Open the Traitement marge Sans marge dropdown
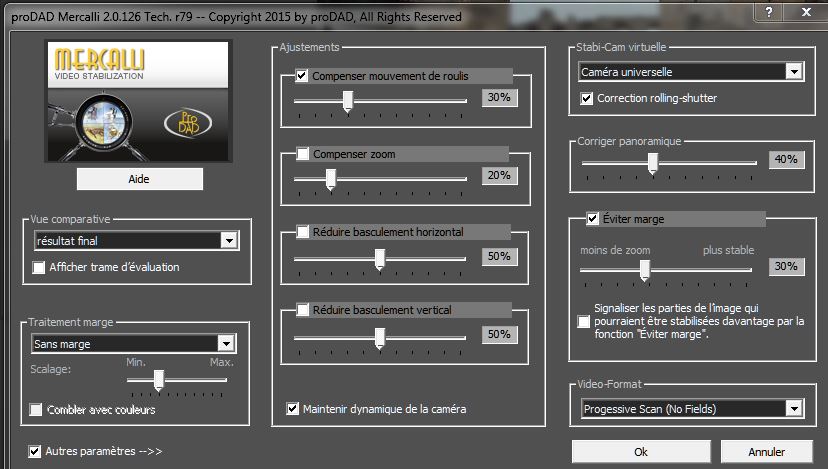The width and height of the screenshot is (828, 469). click(x=134, y=344)
